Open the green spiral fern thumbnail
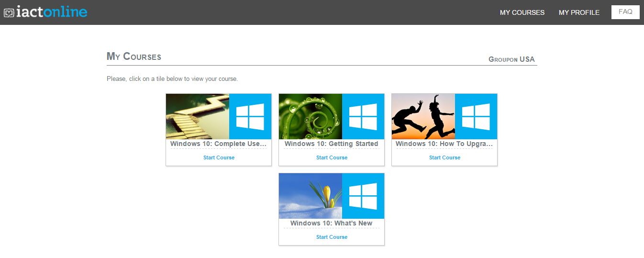Screen dimensions: 644x258 click(311, 116)
